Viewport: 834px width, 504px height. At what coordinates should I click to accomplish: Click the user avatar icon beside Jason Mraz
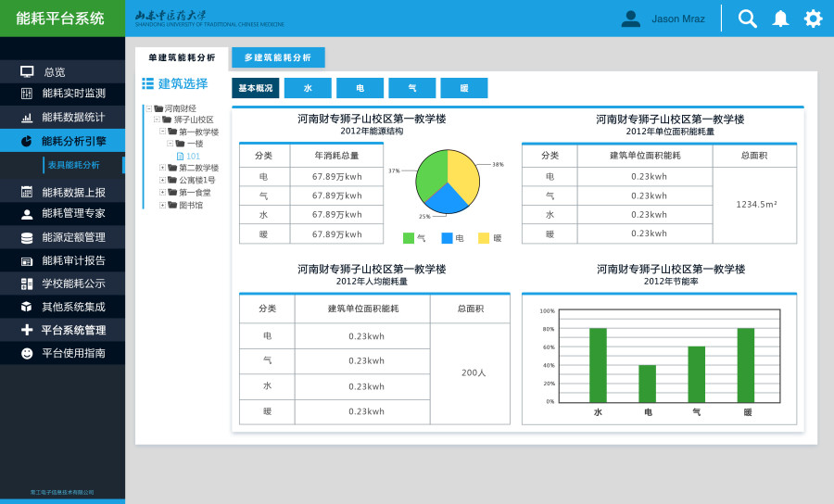(631, 19)
